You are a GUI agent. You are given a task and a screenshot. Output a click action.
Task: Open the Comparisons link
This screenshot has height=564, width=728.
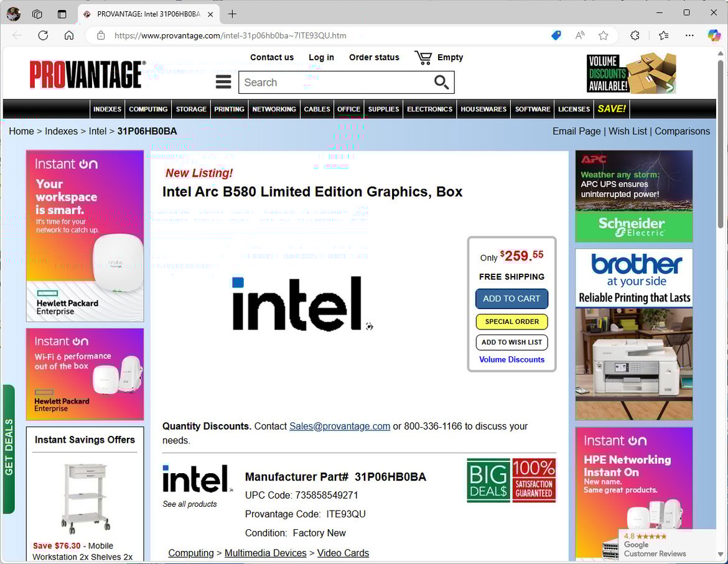tap(682, 131)
